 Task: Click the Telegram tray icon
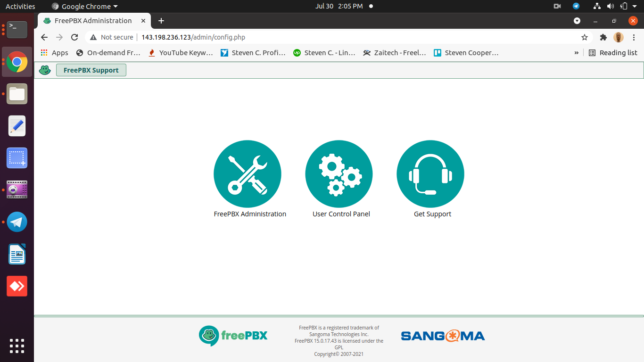point(576,6)
